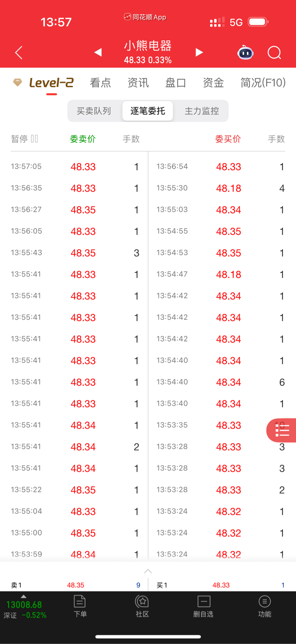This screenshot has height=644, width=296.
Task: Tap 删自选 to remove from watchlist
Action: 203,606
